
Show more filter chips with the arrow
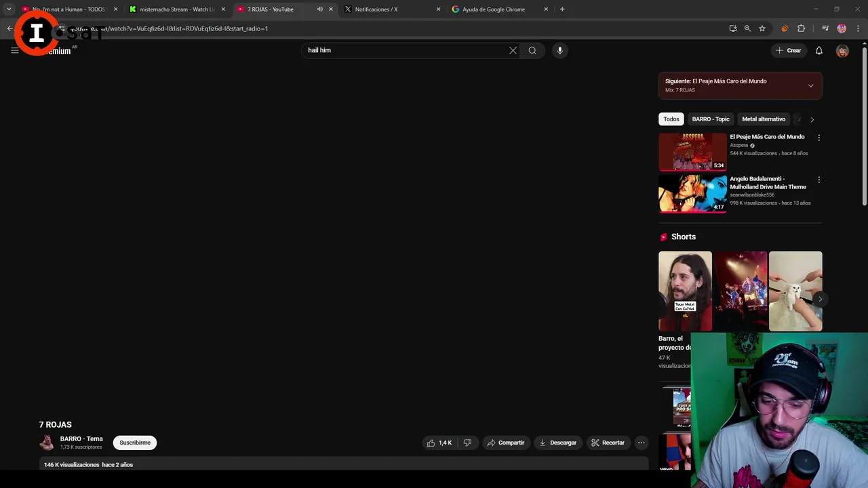point(812,119)
